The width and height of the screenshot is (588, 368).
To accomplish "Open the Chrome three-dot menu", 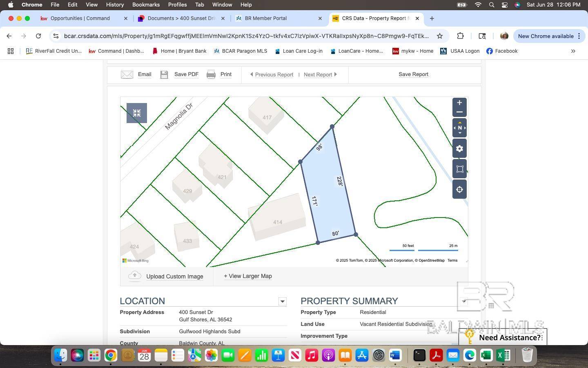I will [x=579, y=36].
